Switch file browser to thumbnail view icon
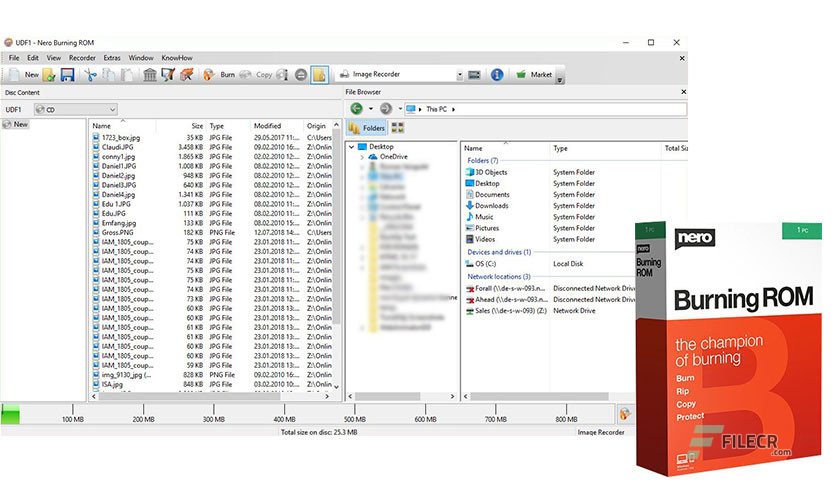This screenshot has width=836, height=484. coord(398,128)
